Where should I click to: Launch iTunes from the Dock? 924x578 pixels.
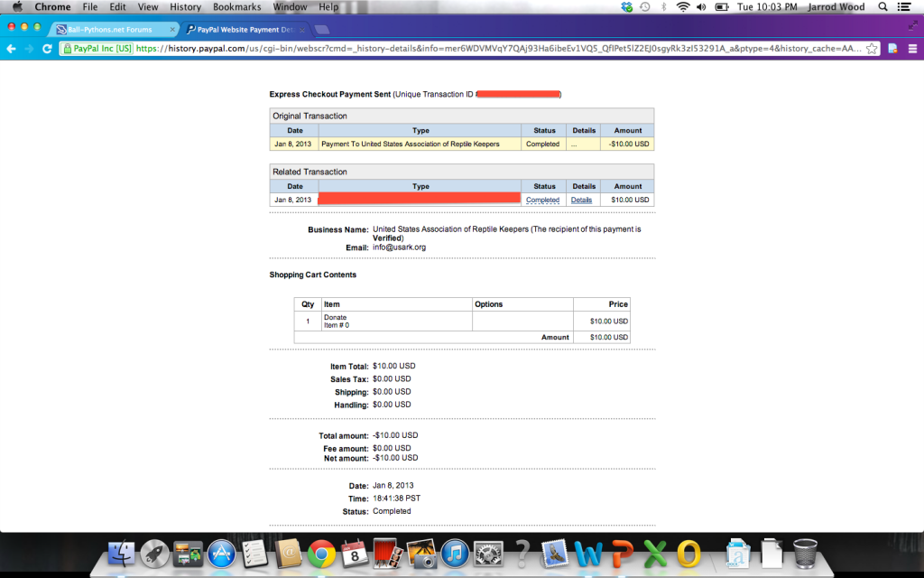[x=455, y=554]
